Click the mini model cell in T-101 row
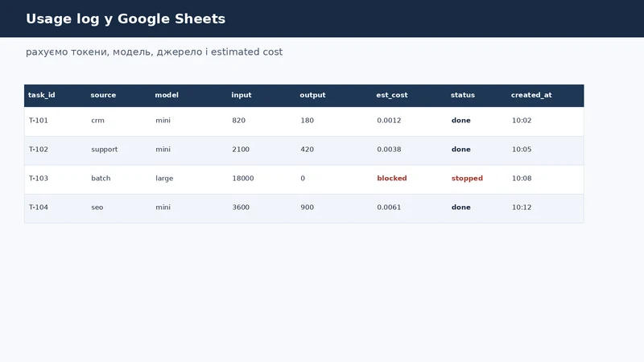This screenshot has width=644, height=362. (x=163, y=120)
